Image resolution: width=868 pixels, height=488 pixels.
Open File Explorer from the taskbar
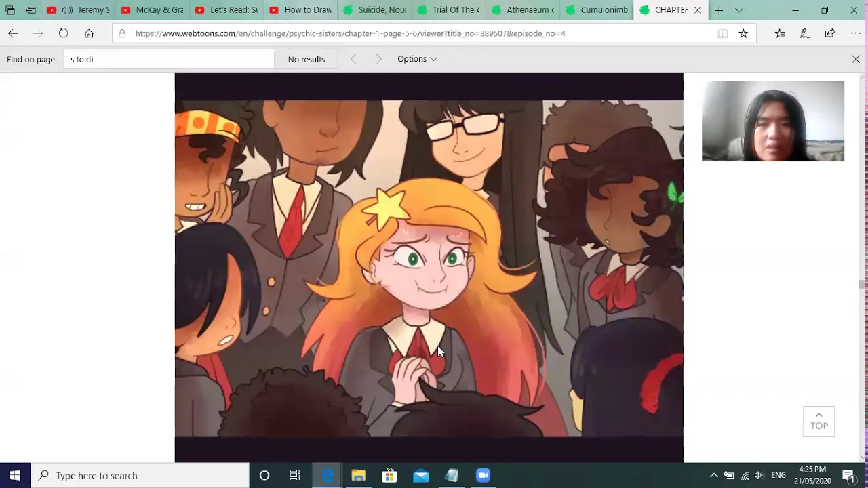(358, 475)
